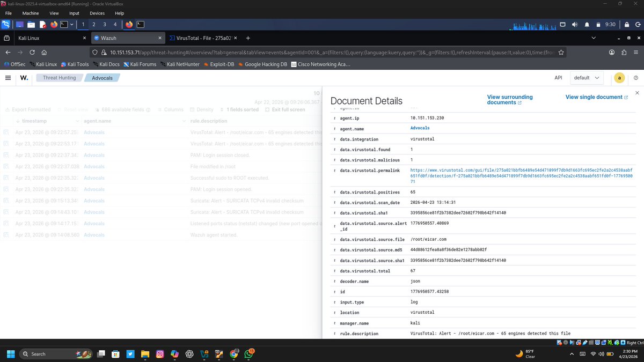Screen dimensions: 644x362
Task: Toggle the Wazuh side navigation menu
Action: 8,78
